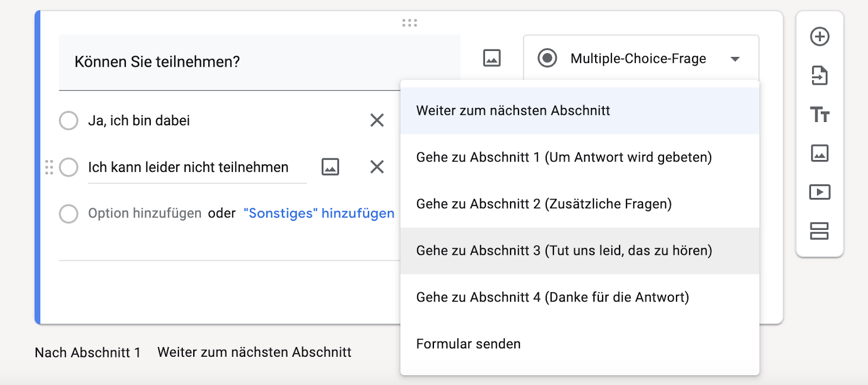
Task: Select radio for 'Ich kann leider nicht teilnehmen'
Action: [69, 167]
